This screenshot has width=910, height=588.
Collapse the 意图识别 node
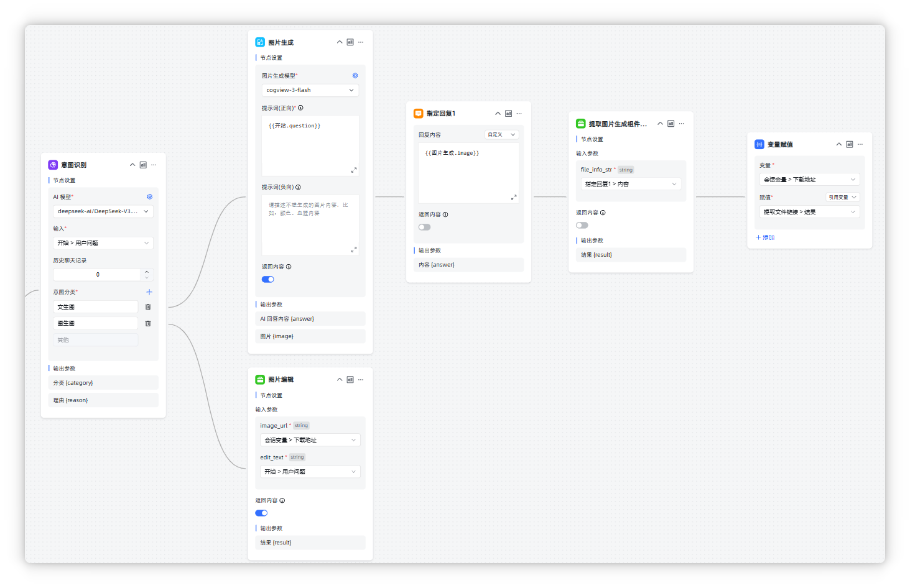tap(132, 165)
